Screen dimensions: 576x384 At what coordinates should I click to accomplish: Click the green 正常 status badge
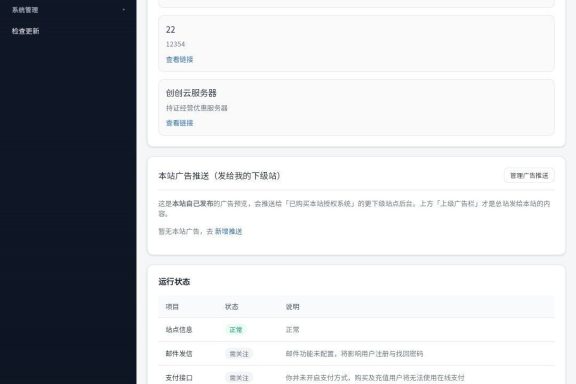pos(236,330)
